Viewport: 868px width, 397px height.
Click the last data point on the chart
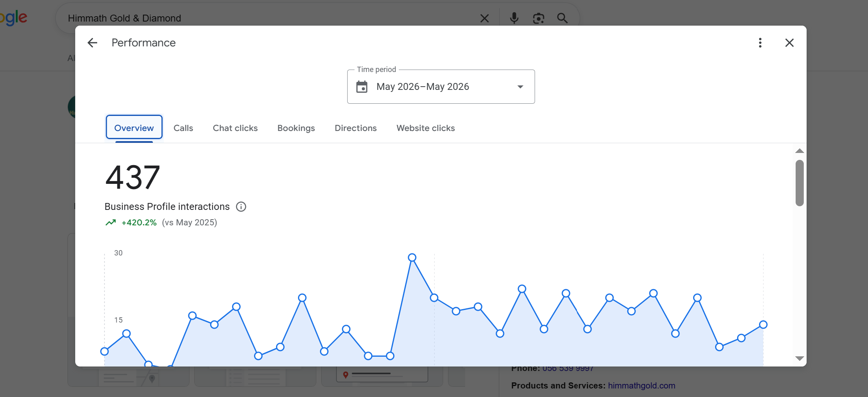763,325
